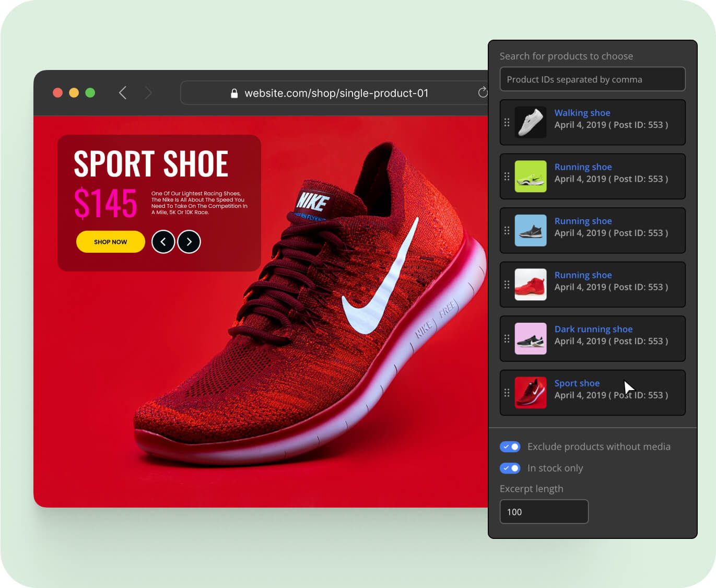
Task: Click the red boot Running shoe thumbnail
Action: (x=531, y=285)
